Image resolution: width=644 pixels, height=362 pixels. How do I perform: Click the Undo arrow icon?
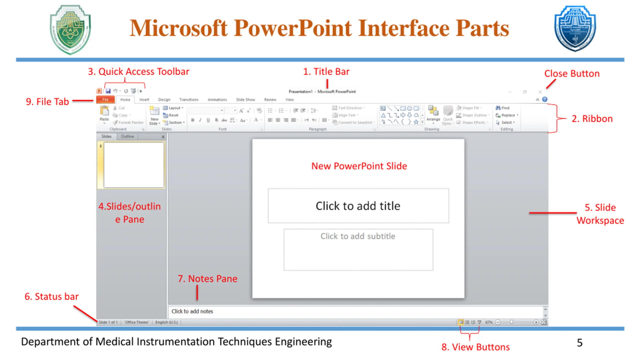coord(115,91)
